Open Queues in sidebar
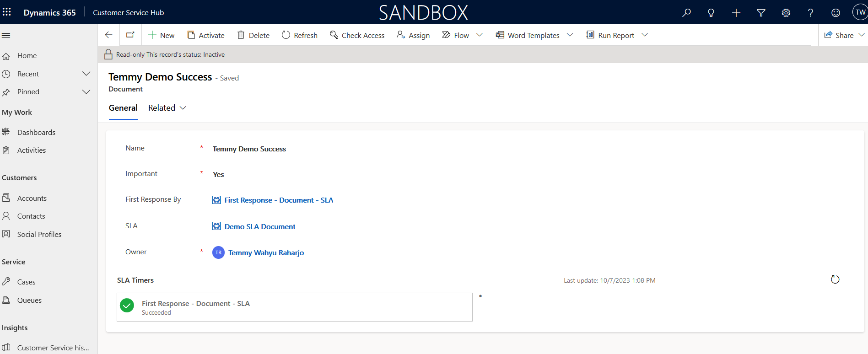This screenshot has width=868, height=354. (x=29, y=300)
